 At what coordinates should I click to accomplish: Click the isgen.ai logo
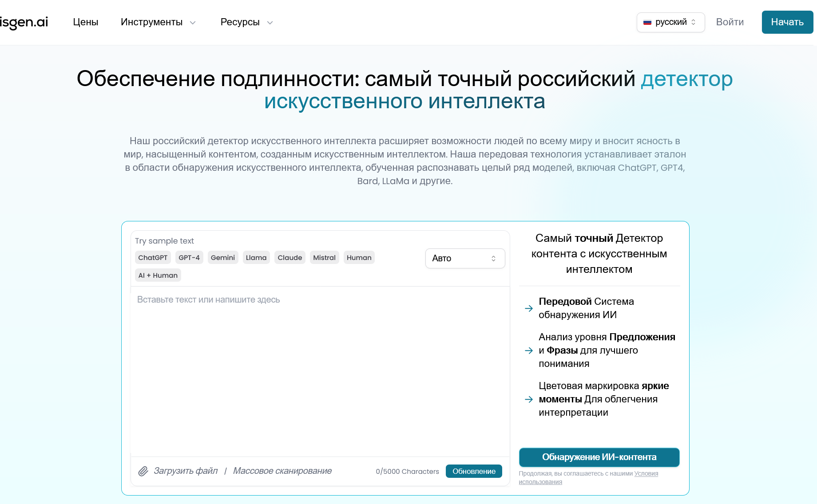coord(24,22)
